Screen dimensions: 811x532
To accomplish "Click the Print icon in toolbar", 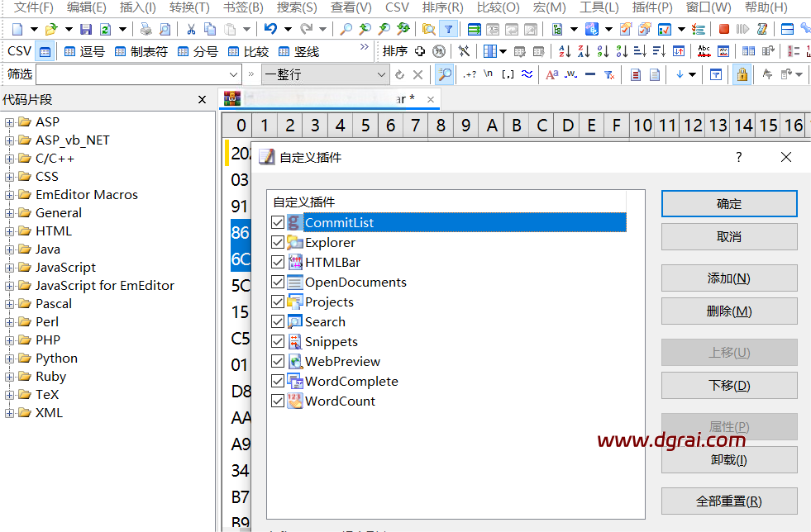I will coord(146,29).
